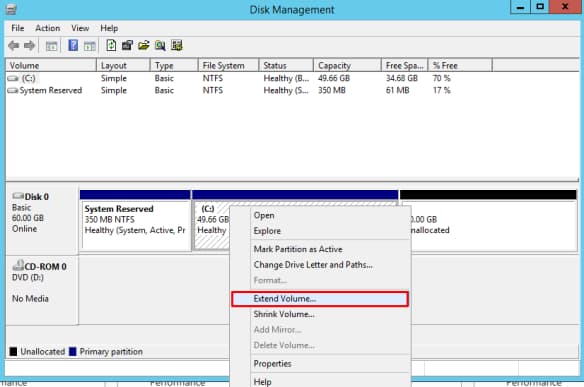Select Extend Volume in context menu
This screenshot has height=387, width=584.
(x=320, y=299)
